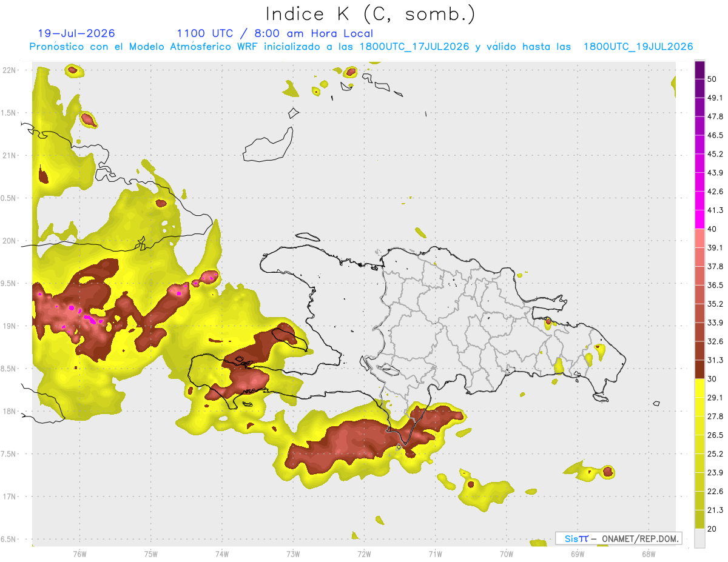728x562 pixels.
Task: Select the '45.2' legend value
Action: (715, 154)
